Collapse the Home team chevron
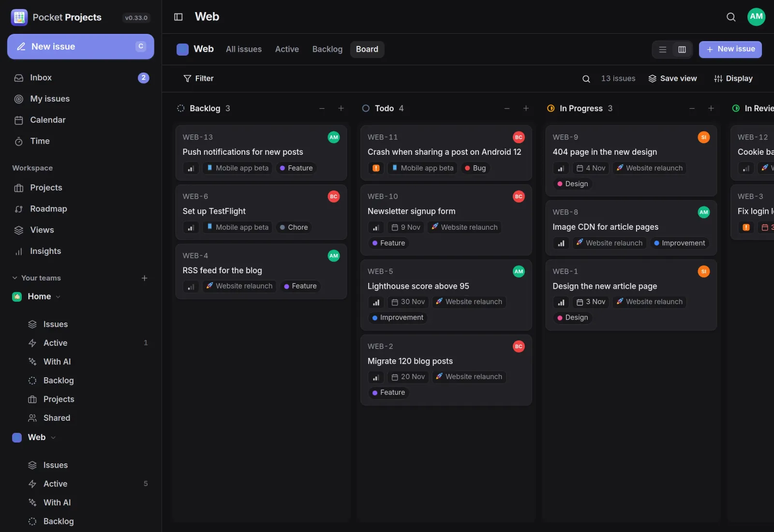 pyautogui.click(x=58, y=297)
